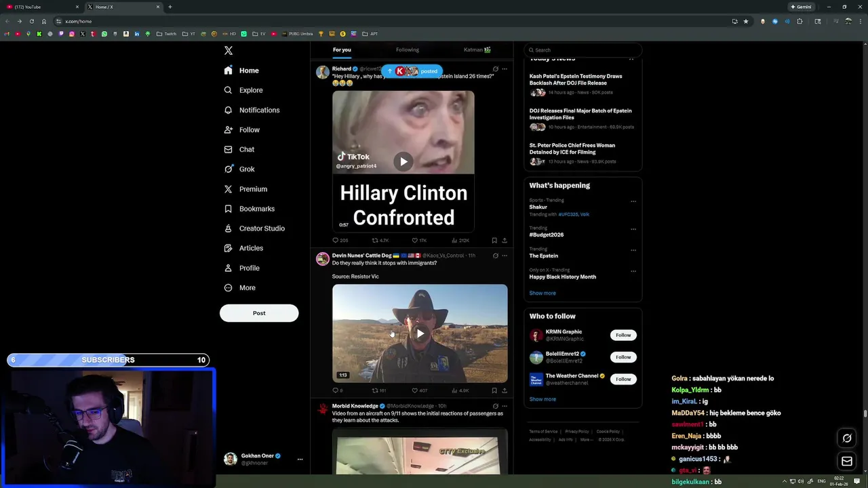This screenshot has height=488, width=868.
Task: Open Premium in the sidebar
Action: click(x=245, y=189)
